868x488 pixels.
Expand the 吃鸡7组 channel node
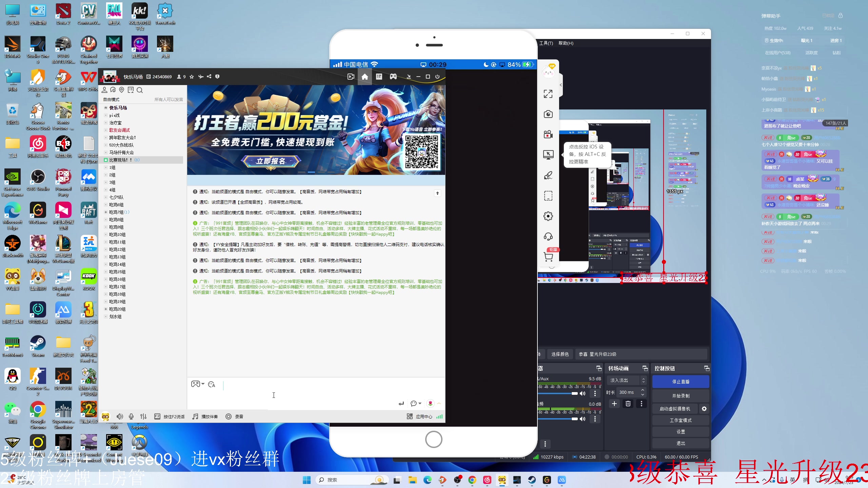pyautogui.click(x=106, y=212)
